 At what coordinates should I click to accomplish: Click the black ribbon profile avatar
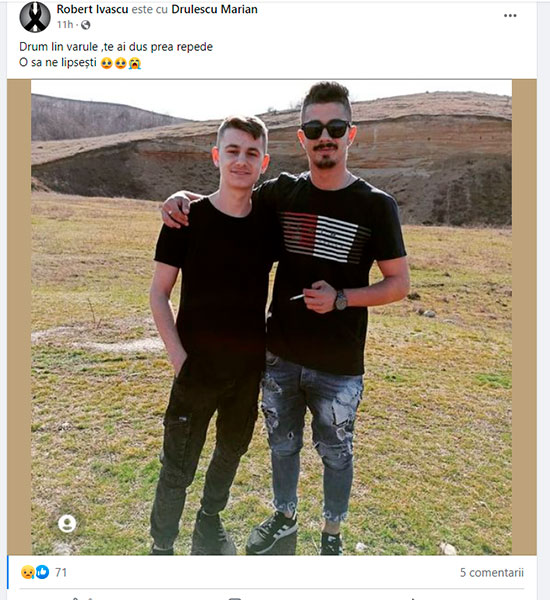35,17
